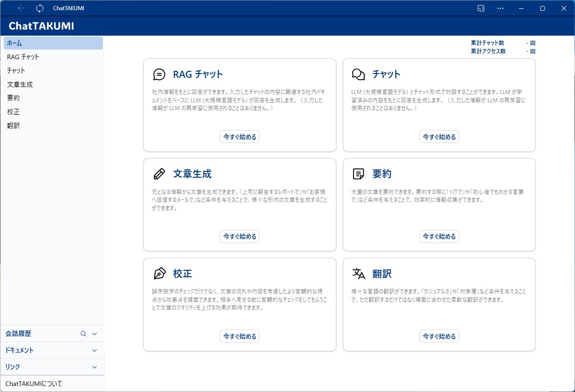Open the cast to device icon
This screenshot has height=392, width=575.
tap(481, 8)
